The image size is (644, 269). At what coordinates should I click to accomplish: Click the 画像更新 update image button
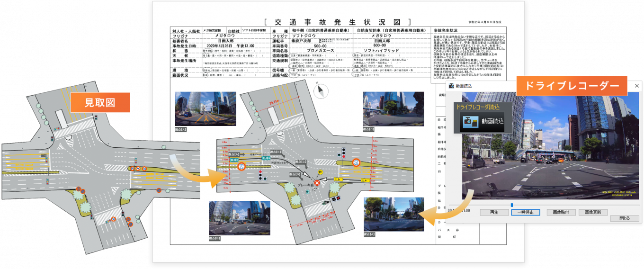point(590,212)
